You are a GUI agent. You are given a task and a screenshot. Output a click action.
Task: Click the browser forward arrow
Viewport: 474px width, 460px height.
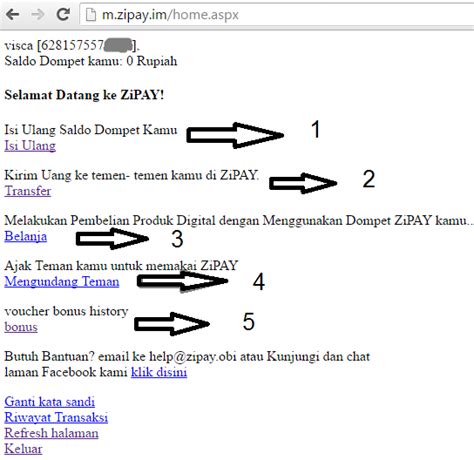tap(38, 14)
